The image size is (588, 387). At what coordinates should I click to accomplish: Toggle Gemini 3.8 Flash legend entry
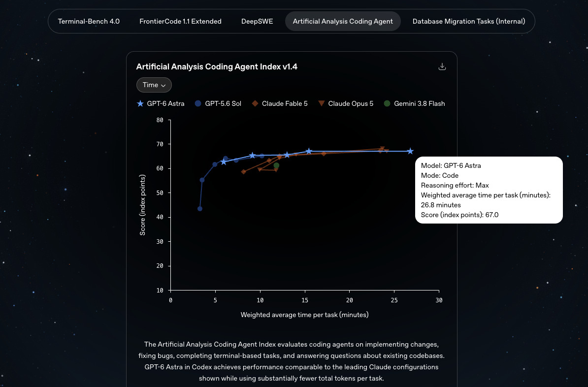click(x=414, y=103)
